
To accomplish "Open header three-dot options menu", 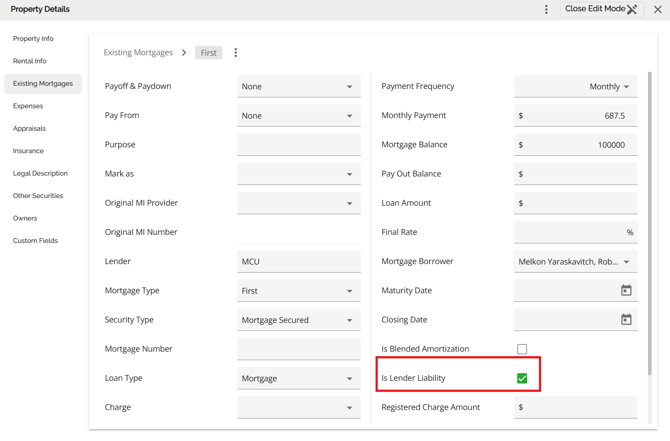I will pyautogui.click(x=546, y=10).
